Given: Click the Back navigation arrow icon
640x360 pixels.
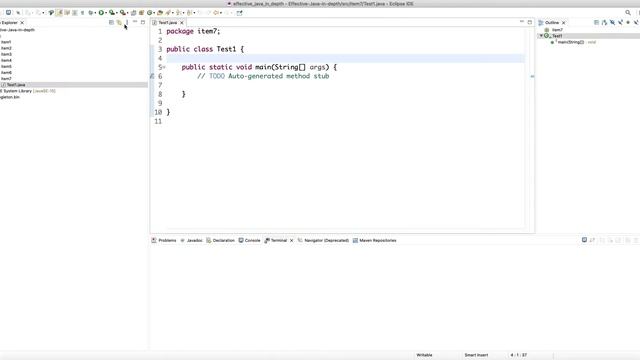Looking at the screenshot, I should [216, 13].
